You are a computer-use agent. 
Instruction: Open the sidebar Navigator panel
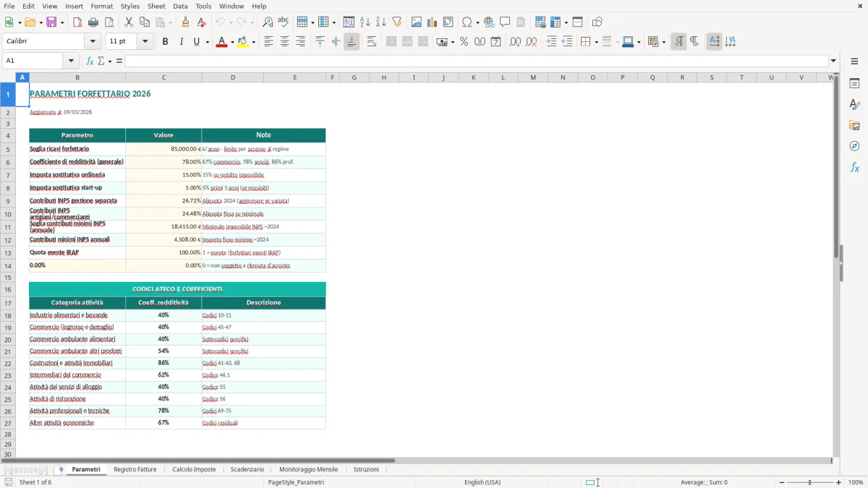tap(854, 146)
